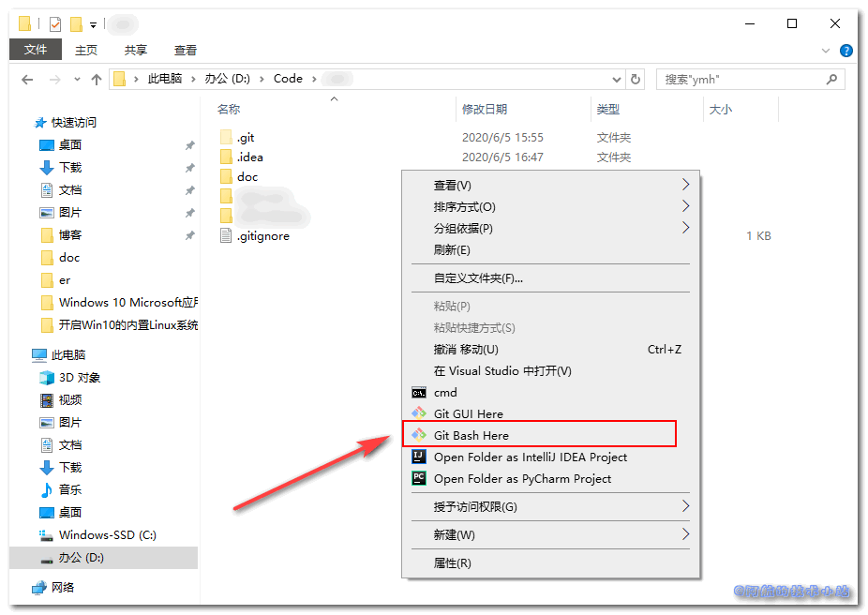The image size is (868, 615).
Task: Click the PyCharm project icon
Action: click(419, 478)
